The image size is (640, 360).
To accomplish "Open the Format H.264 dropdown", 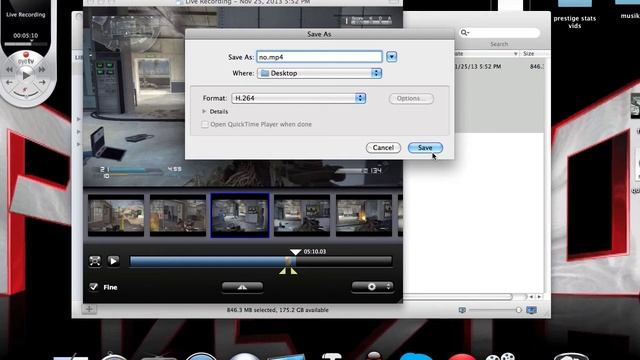I will [x=298, y=98].
